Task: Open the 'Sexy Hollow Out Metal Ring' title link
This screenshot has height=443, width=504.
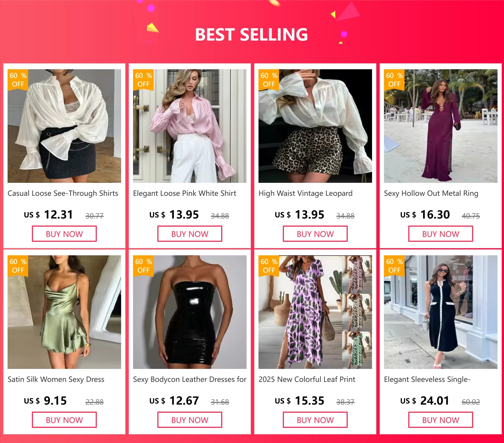Action: coord(431,193)
